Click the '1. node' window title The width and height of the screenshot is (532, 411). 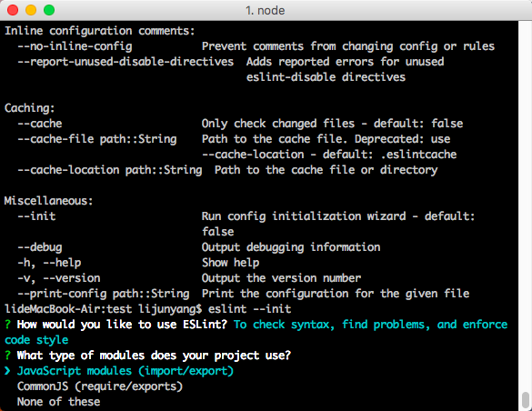(266, 11)
